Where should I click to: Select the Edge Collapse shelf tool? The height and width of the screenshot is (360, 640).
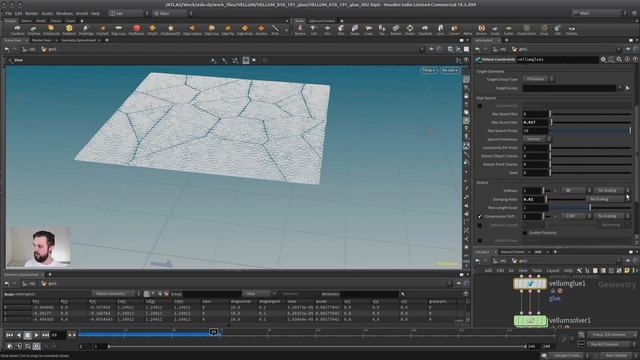(192, 29)
